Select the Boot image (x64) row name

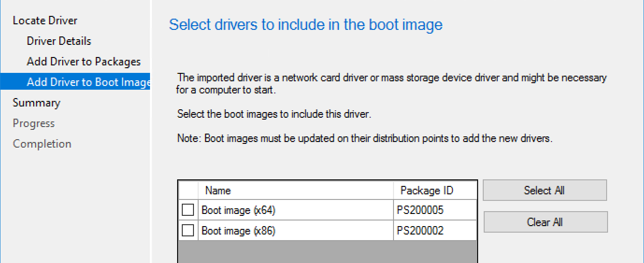point(238,210)
